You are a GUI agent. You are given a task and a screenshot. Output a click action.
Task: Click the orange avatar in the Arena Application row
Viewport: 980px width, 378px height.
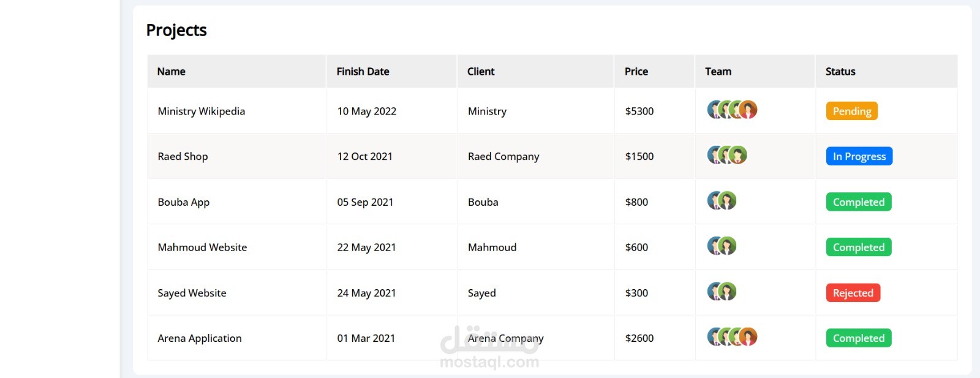748,336
